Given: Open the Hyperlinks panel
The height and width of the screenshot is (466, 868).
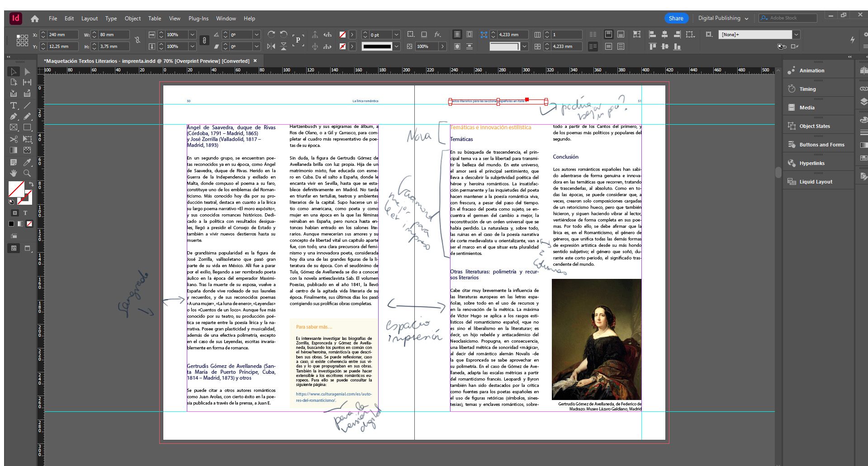Looking at the screenshot, I should (x=811, y=163).
